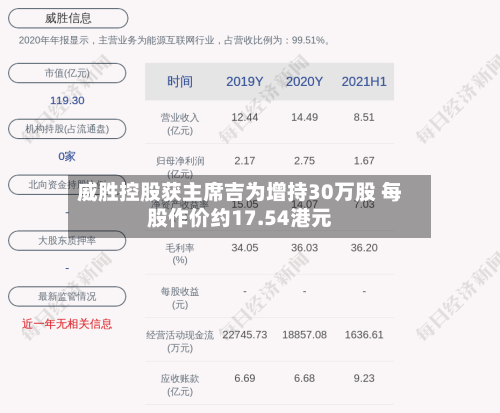Image resolution: width=500 pixels, height=413 pixels.
Task: Click market value 119.30
Action: point(67,100)
